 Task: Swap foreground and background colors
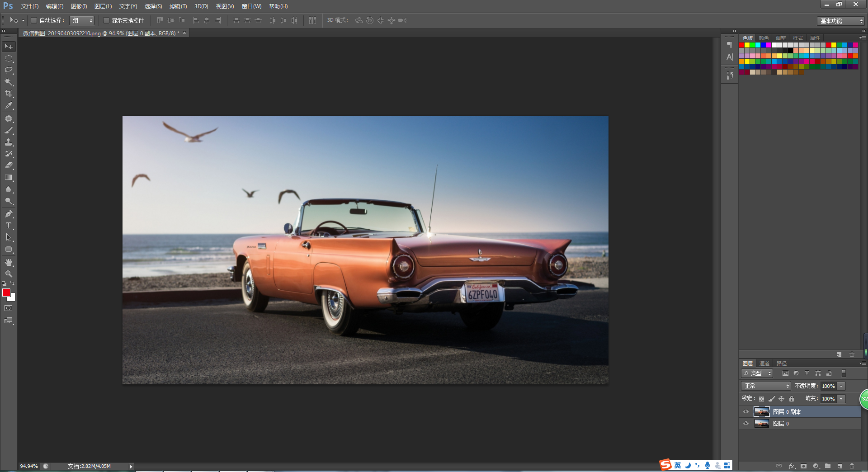pyautogui.click(x=13, y=283)
